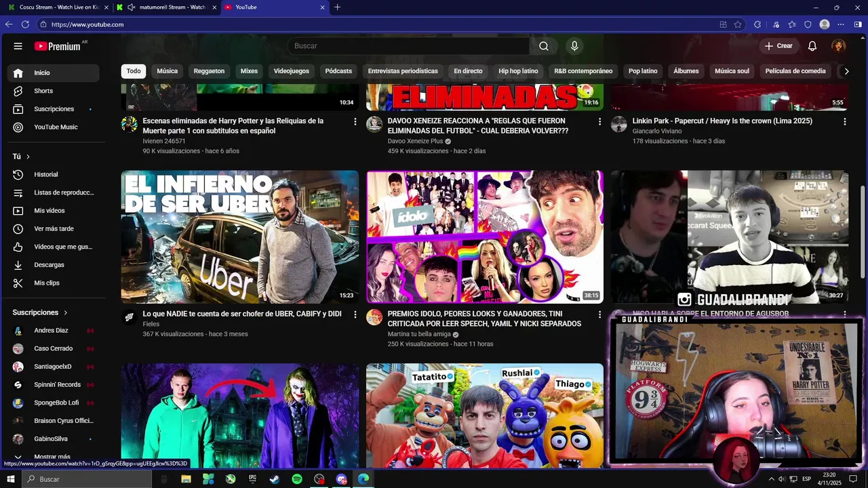Open the Premios Idolo video thumbnail
The width and height of the screenshot is (868, 488).
coord(485,237)
